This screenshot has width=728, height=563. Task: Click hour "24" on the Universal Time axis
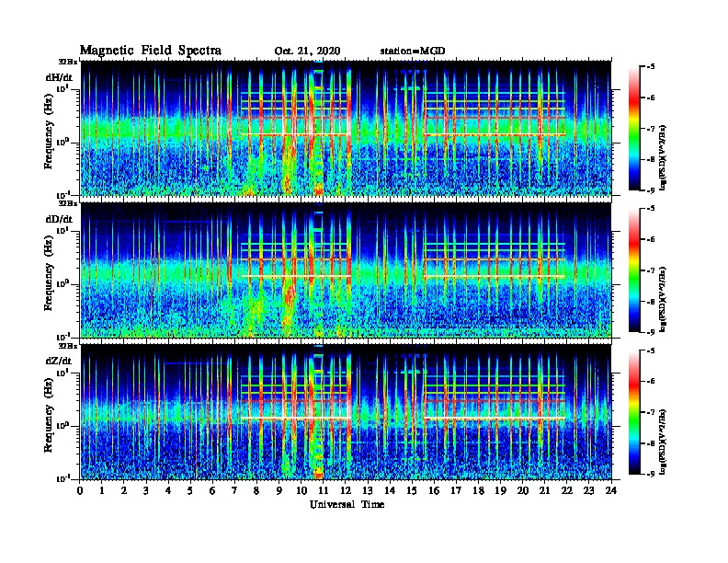click(x=611, y=490)
